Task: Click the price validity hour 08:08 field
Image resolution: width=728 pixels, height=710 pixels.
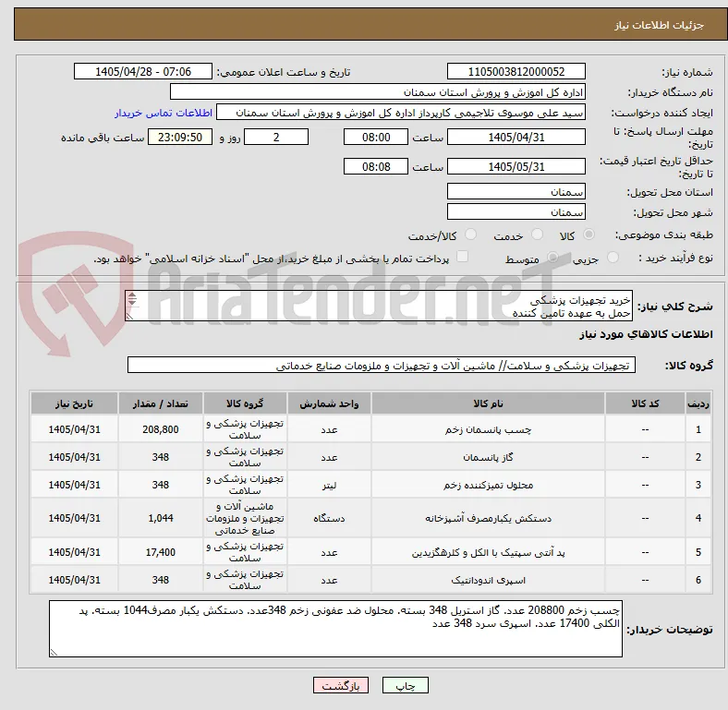Action: [x=376, y=166]
